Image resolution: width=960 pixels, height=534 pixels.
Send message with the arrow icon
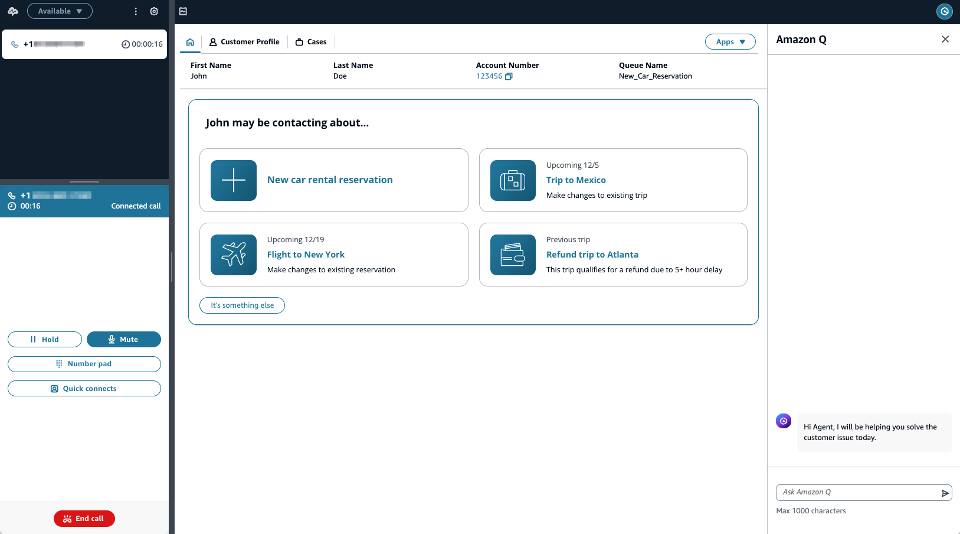pos(945,493)
